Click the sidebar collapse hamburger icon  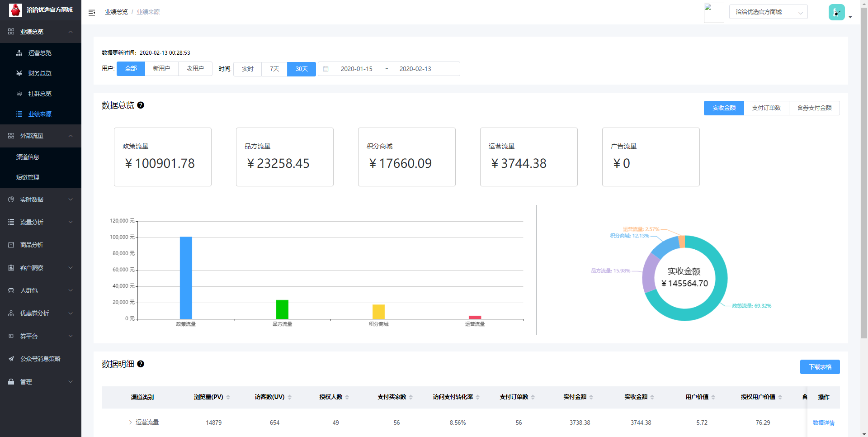click(x=92, y=12)
